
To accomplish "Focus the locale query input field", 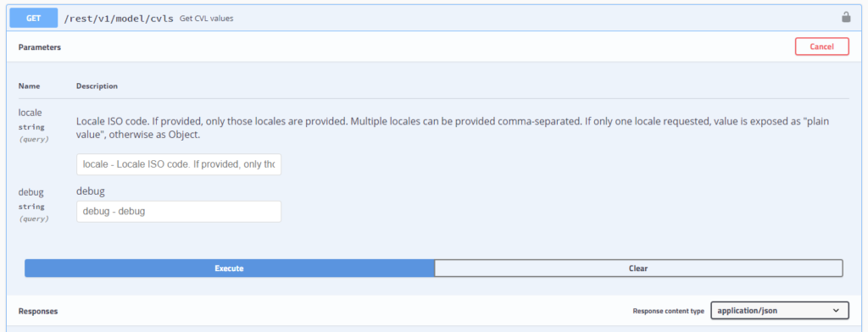I will 179,164.
